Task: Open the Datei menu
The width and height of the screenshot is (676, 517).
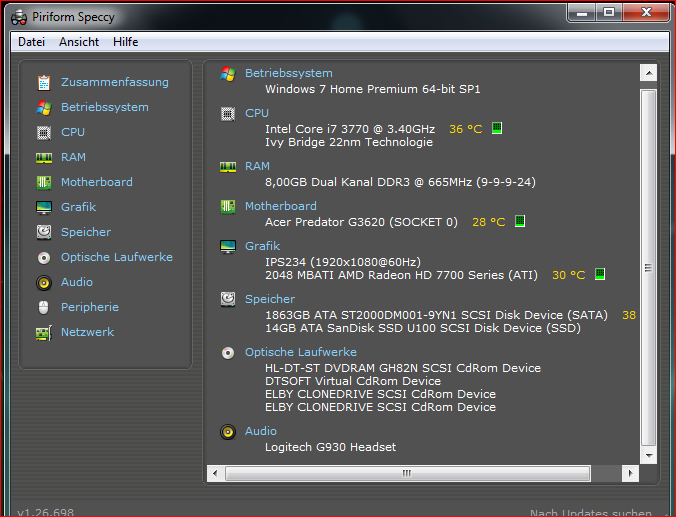Action: click(31, 42)
